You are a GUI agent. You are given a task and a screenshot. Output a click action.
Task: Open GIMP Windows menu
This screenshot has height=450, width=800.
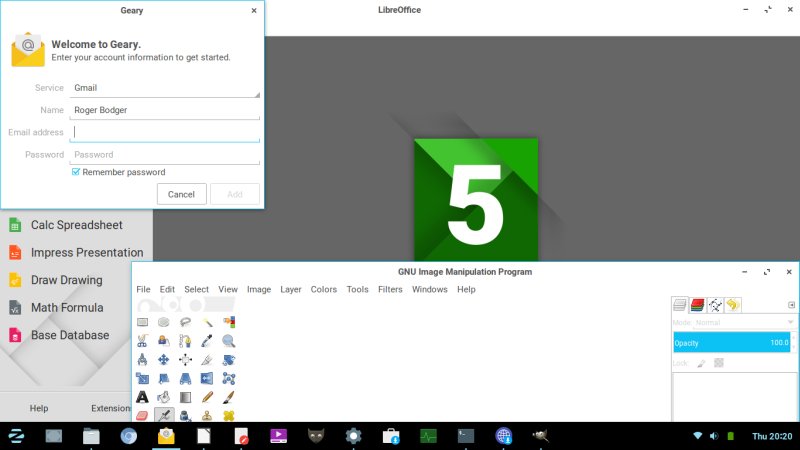[x=430, y=289]
